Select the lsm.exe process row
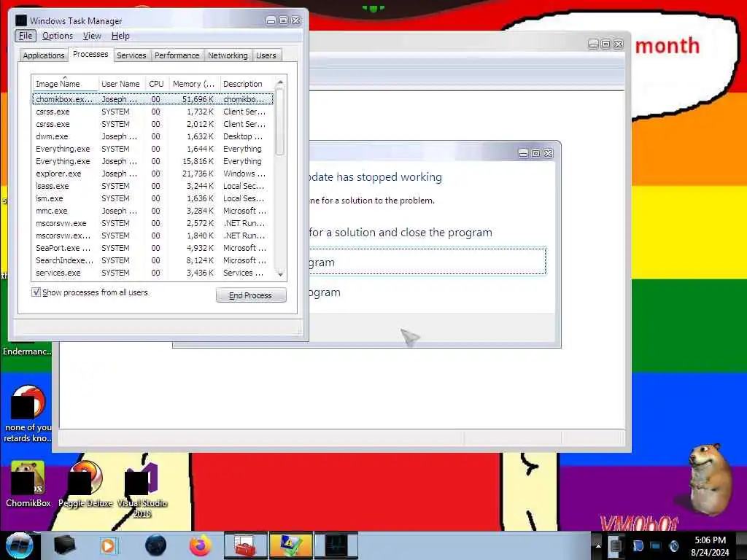This screenshot has height=560, width=747. [x=152, y=198]
